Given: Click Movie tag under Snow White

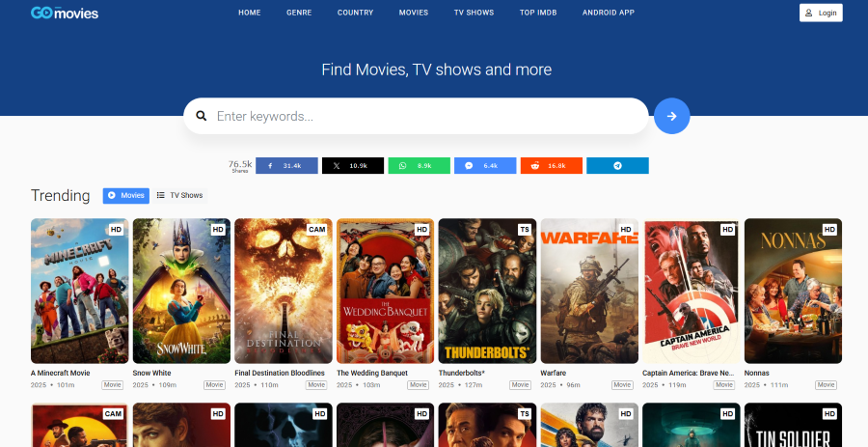Looking at the screenshot, I should coord(214,385).
